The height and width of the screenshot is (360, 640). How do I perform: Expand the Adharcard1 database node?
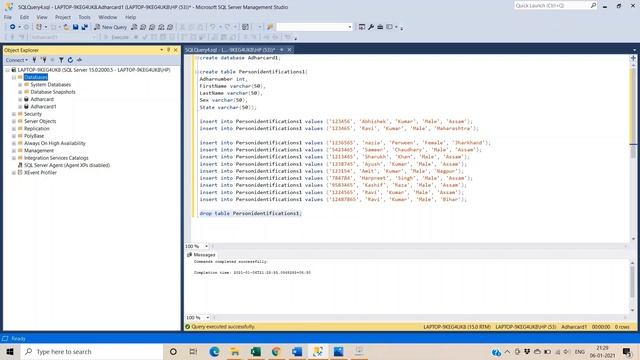pos(20,107)
